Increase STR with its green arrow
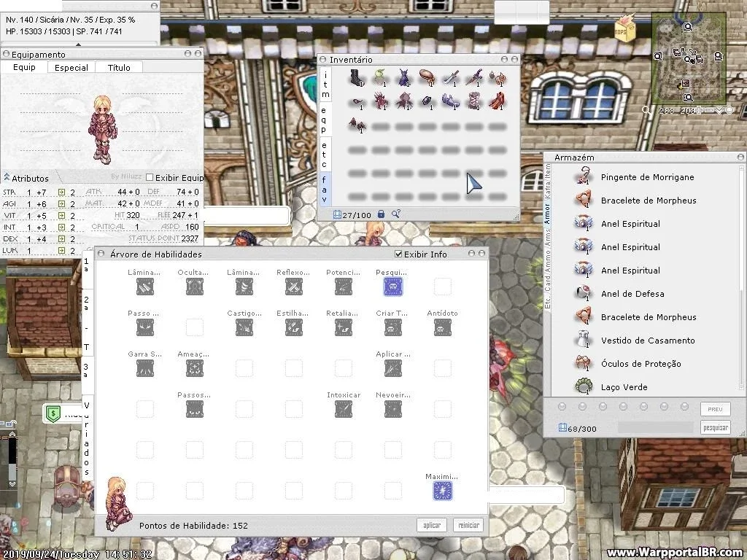Screen dimensions: 747x560 [x=61, y=192]
